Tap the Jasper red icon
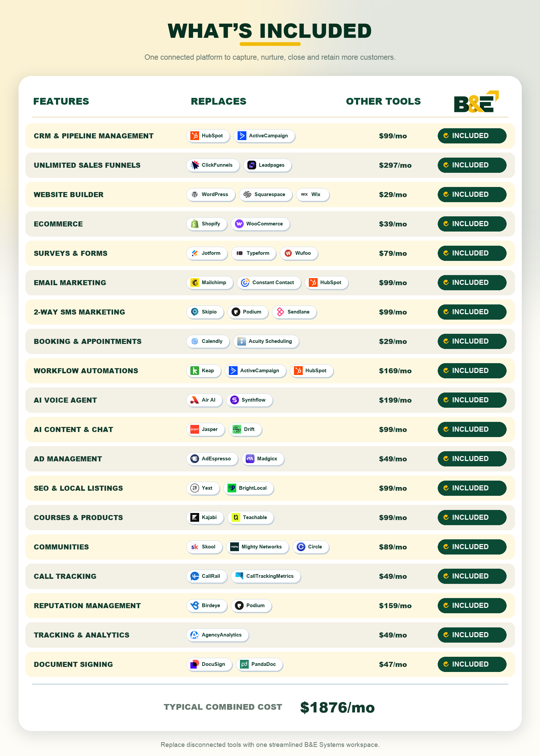The width and height of the screenshot is (540, 756). click(195, 429)
